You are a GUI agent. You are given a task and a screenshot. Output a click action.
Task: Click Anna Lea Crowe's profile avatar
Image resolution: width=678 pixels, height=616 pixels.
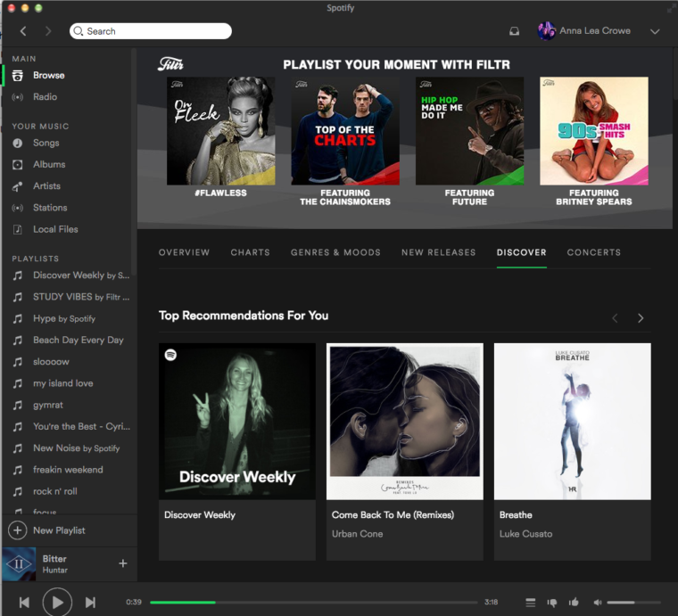[x=547, y=30]
